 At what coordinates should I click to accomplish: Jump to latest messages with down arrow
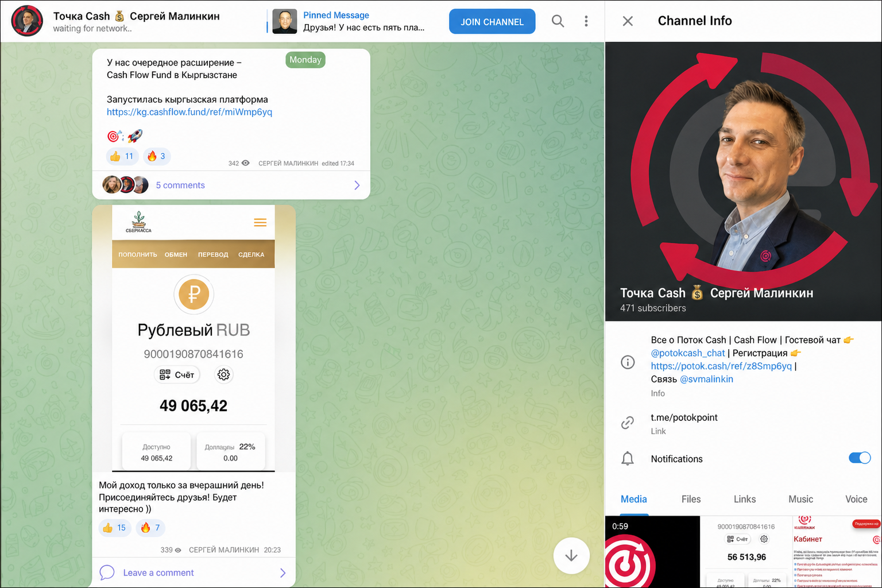tap(571, 555)
